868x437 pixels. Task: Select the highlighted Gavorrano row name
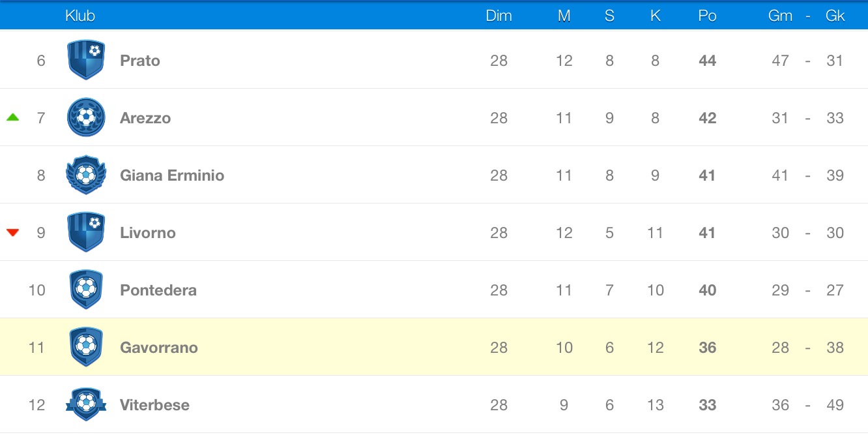[x=159, y=348]
